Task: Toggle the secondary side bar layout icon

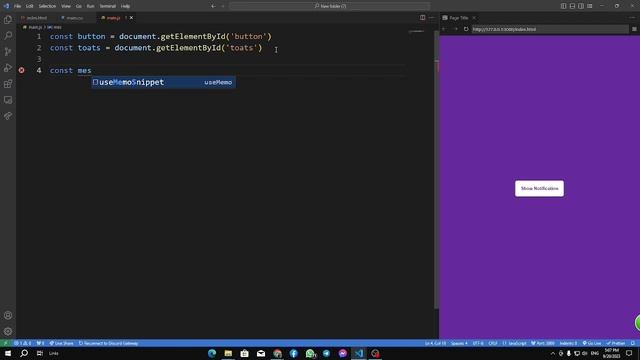Action: [x=581, y=6]
